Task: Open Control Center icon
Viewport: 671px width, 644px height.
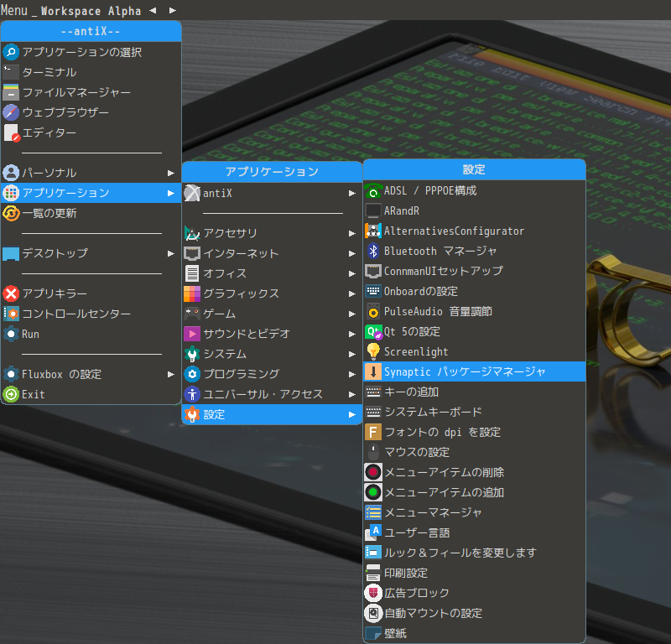Action: pos(11,314)
